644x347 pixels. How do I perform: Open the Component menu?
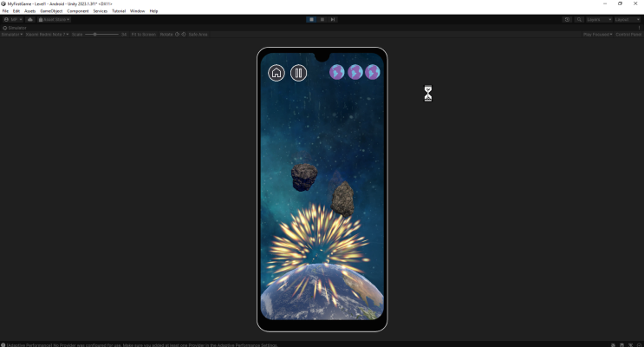(78, 10)
